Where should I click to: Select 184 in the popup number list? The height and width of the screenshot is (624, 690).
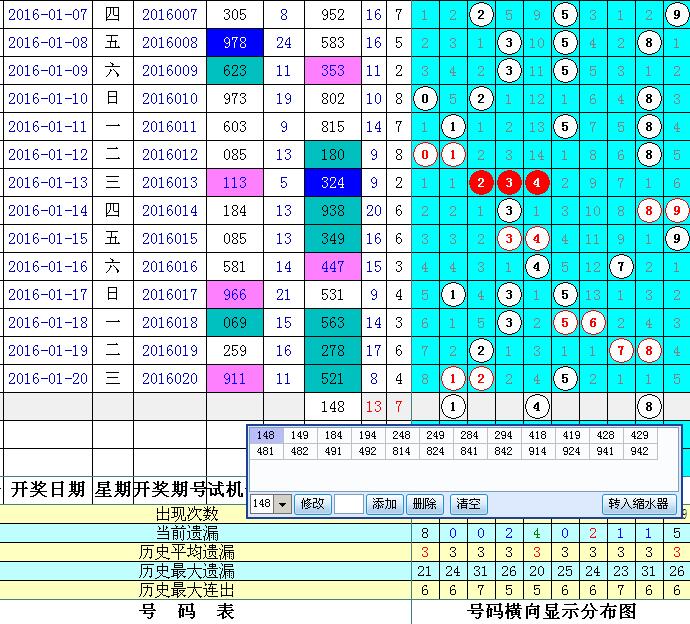point(334,435)
